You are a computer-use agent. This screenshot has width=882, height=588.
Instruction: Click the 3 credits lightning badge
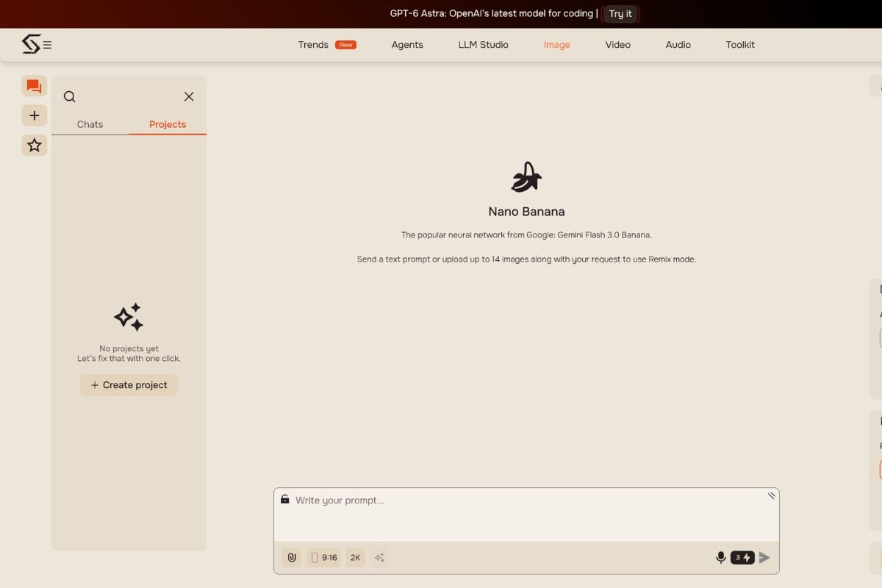pos(742,557)
